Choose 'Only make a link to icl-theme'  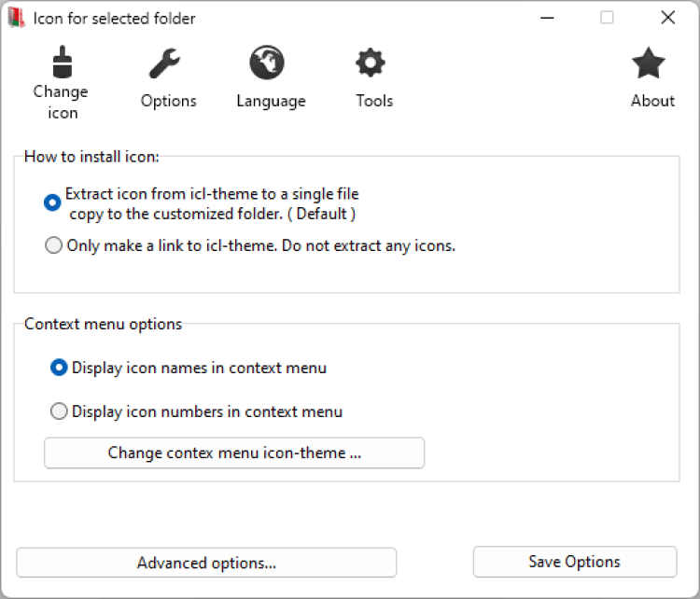54,246
